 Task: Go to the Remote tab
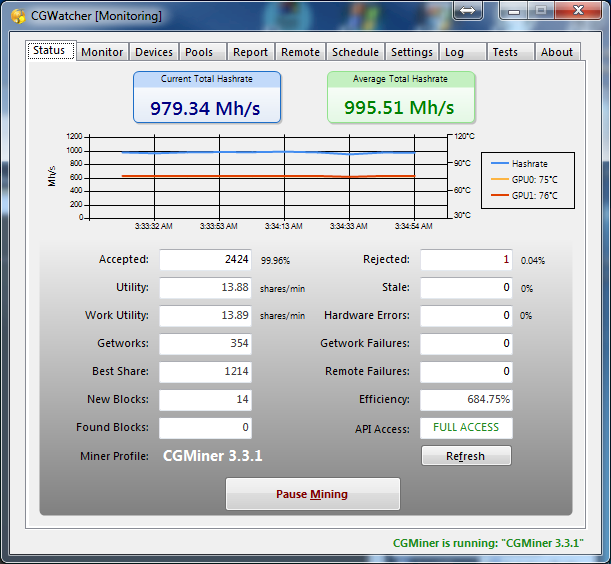(300, 52)
